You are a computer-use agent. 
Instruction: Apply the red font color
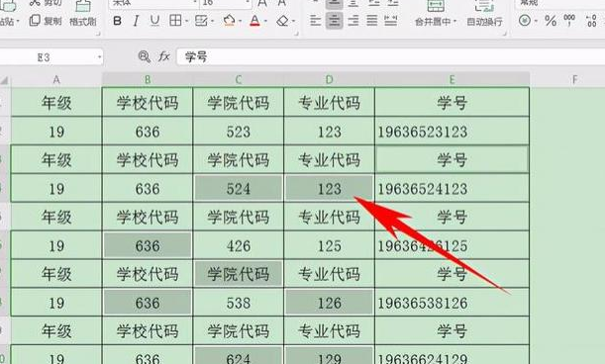pos(254,21)
